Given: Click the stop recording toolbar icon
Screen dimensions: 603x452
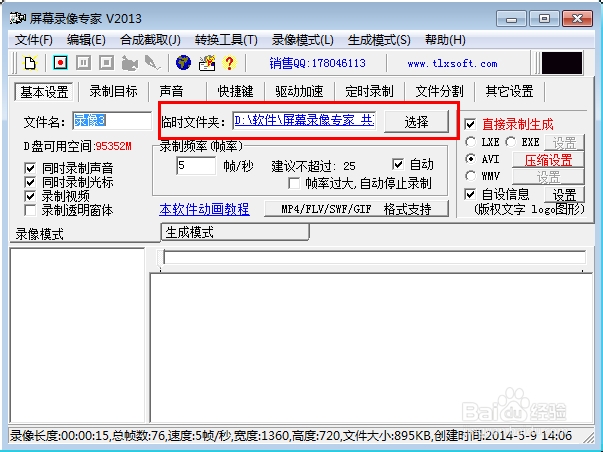Looking at the screenshot, I should point(107,62).
